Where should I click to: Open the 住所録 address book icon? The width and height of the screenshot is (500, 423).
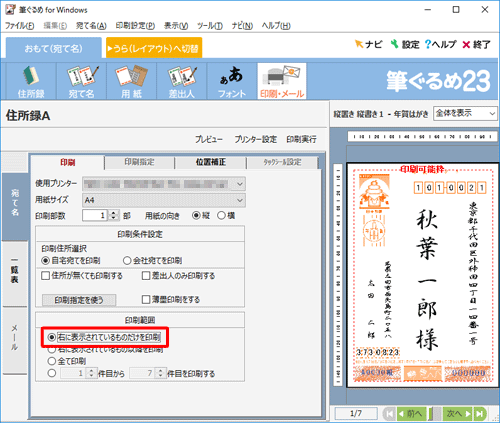[x=31, y=81]
